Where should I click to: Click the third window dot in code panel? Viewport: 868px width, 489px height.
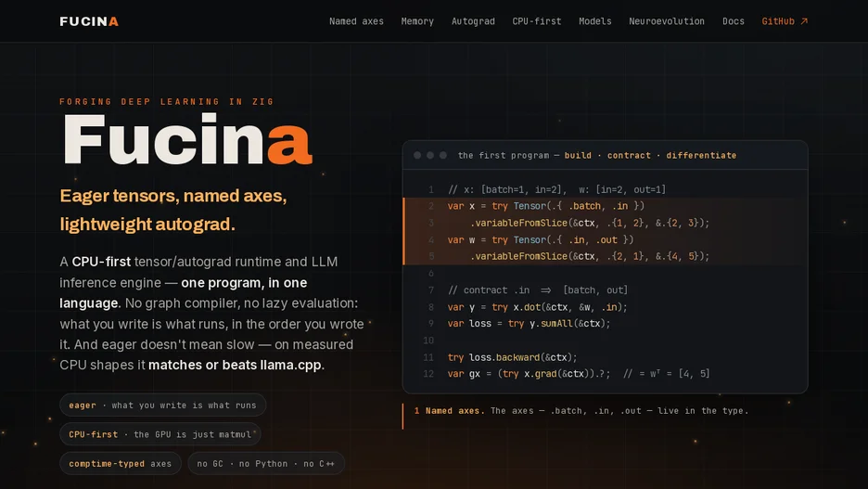pyautogui.click(x=443, y=156)
